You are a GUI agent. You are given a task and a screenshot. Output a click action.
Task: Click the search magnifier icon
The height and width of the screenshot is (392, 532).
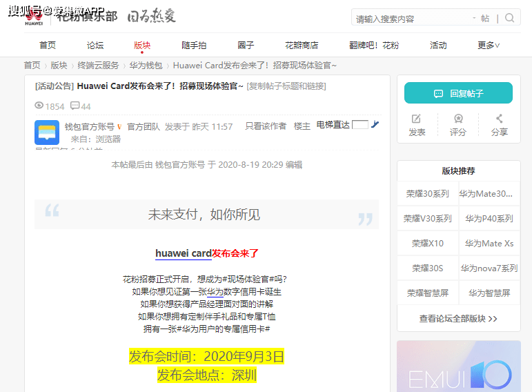coord(509,18)
